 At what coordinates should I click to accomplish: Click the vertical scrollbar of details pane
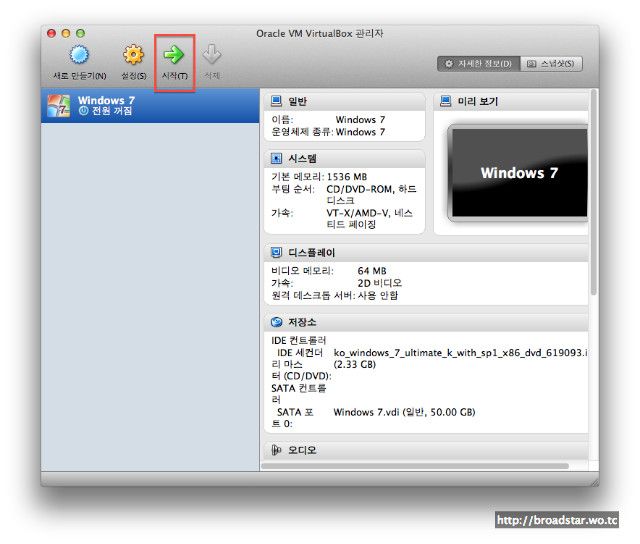pos(593,192)
